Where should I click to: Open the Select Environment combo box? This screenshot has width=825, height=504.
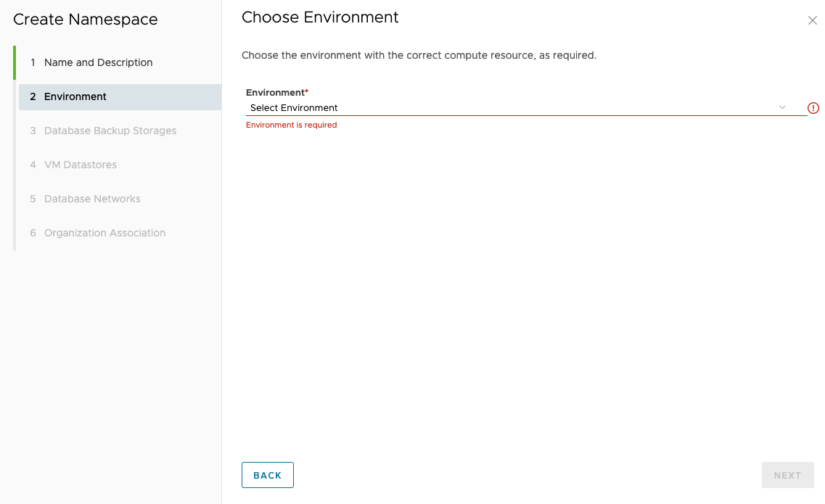point(526,108)
